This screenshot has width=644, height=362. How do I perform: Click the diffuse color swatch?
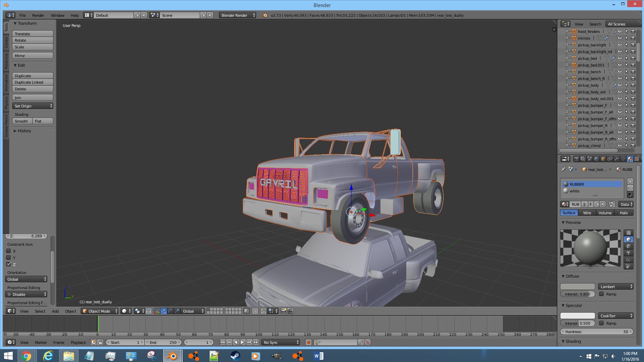tap(578, 286)
